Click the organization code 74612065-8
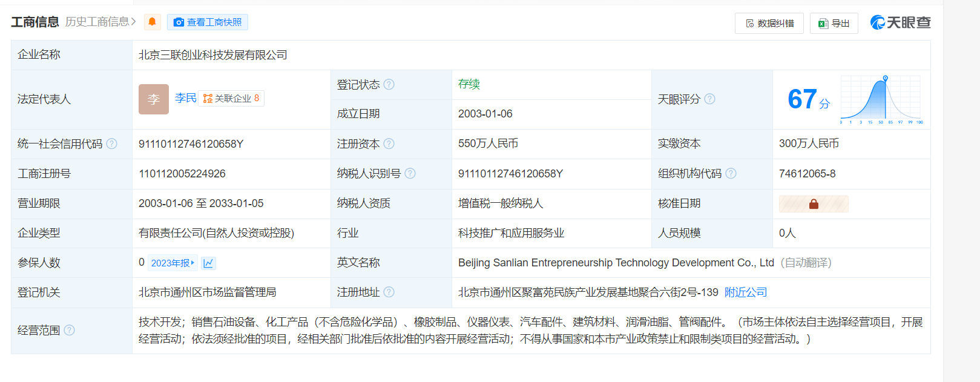 [x=807, y=174]
